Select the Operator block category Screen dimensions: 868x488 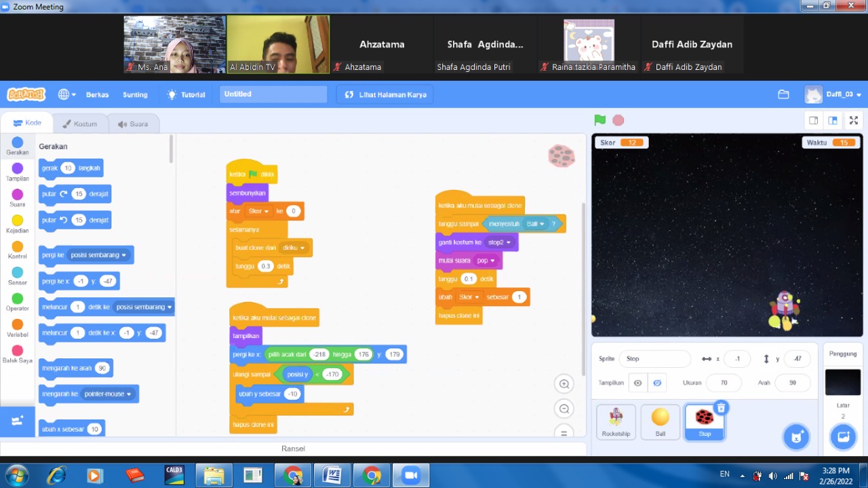pyautogui.click(x=18, y=302)
